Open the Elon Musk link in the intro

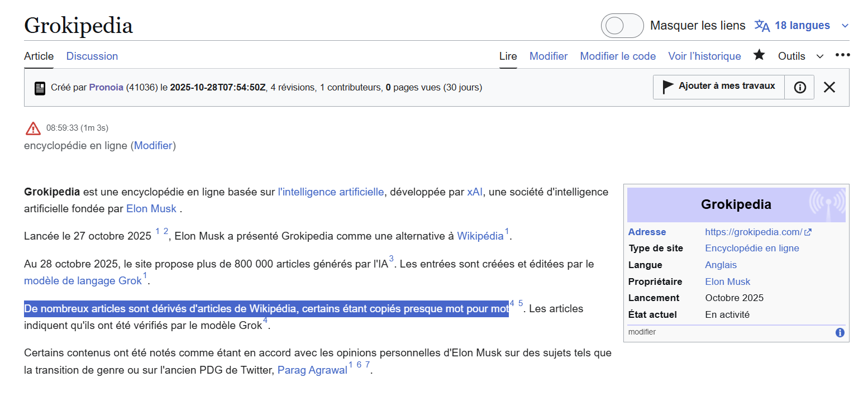[151, 208]
